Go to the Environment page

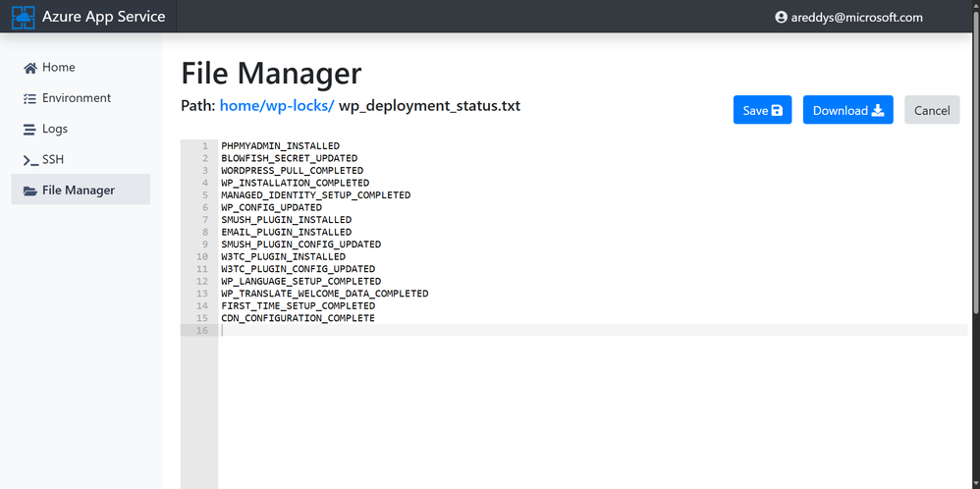point(77,98)
